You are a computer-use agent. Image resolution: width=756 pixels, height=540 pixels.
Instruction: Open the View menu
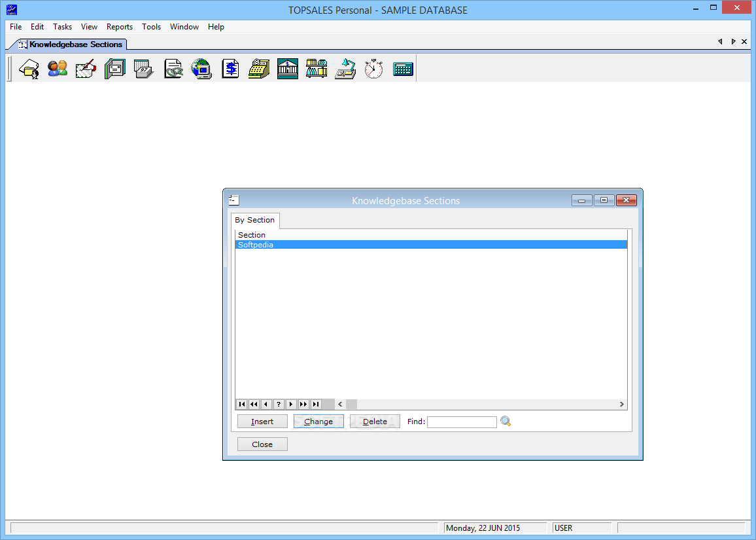coord(89,27)
